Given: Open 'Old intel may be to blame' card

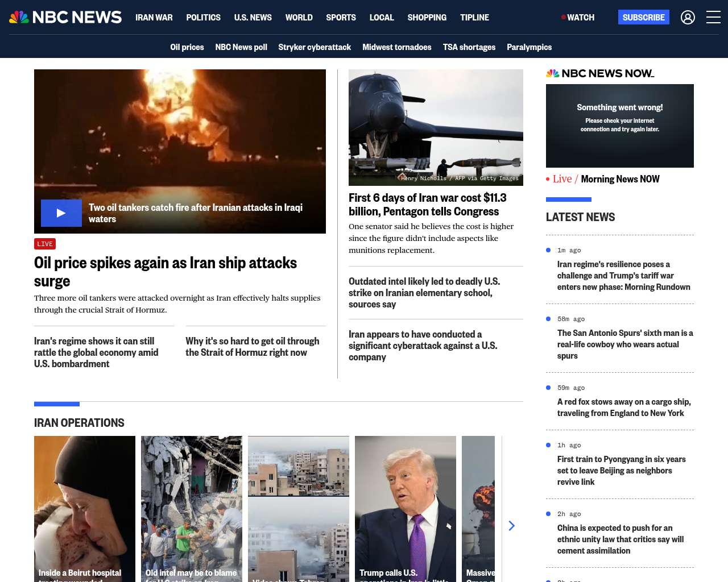Looking at the screenshot, I should coord(192,509).
